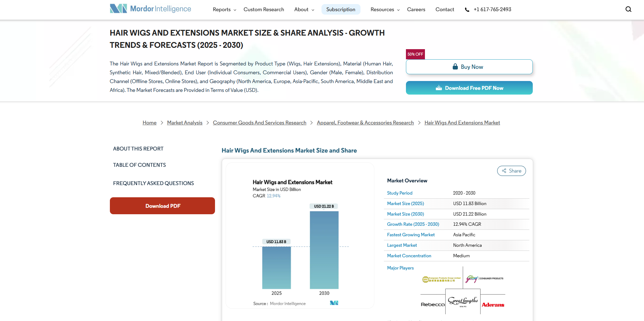Click the phone icon next to the number
The height and width of the screenshot is (321, 644).
468,9
